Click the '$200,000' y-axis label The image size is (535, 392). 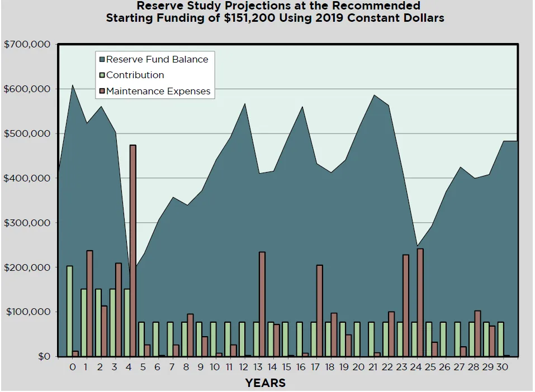27,267
